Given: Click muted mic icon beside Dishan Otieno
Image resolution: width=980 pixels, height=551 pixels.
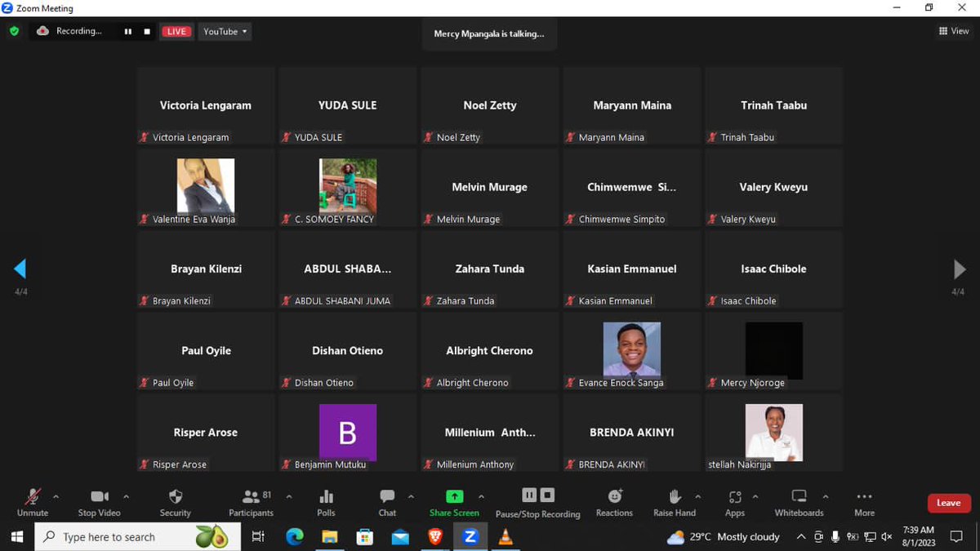Looking at the screenshot, I should 287,382.
